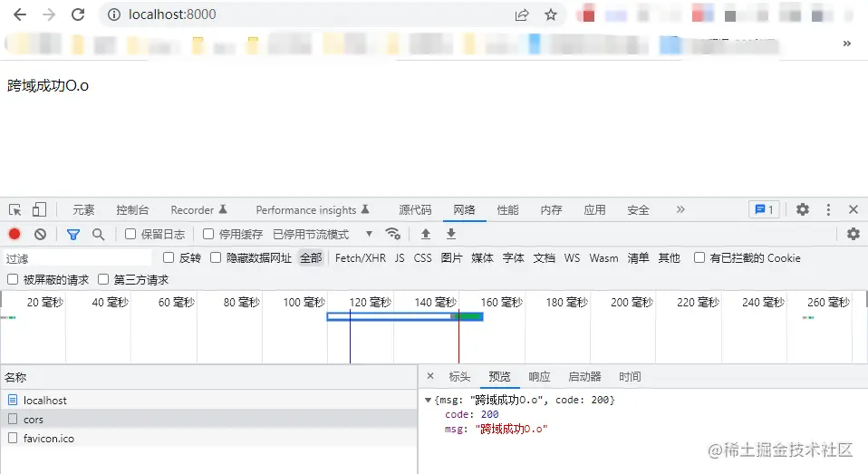Check the 隐藏数据网址 checkbox
Image resolution: width=868 pixels, height=474 pixels.
216,257
